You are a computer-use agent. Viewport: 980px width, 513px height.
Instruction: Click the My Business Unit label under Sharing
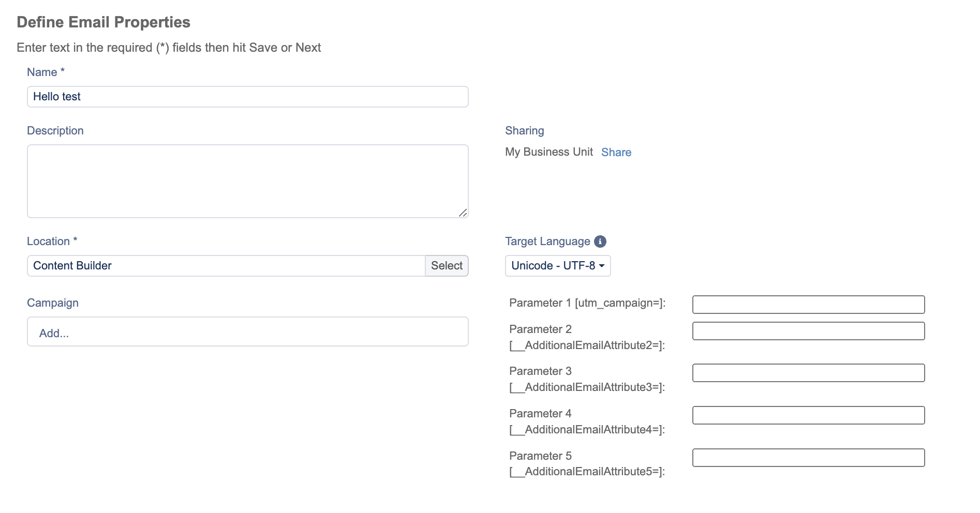coord(548,152)
